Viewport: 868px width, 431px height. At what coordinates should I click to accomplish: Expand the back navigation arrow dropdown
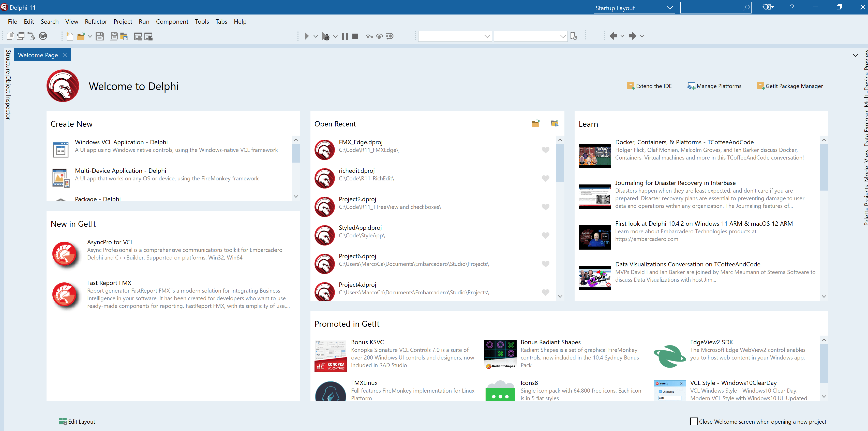[622, 36]
